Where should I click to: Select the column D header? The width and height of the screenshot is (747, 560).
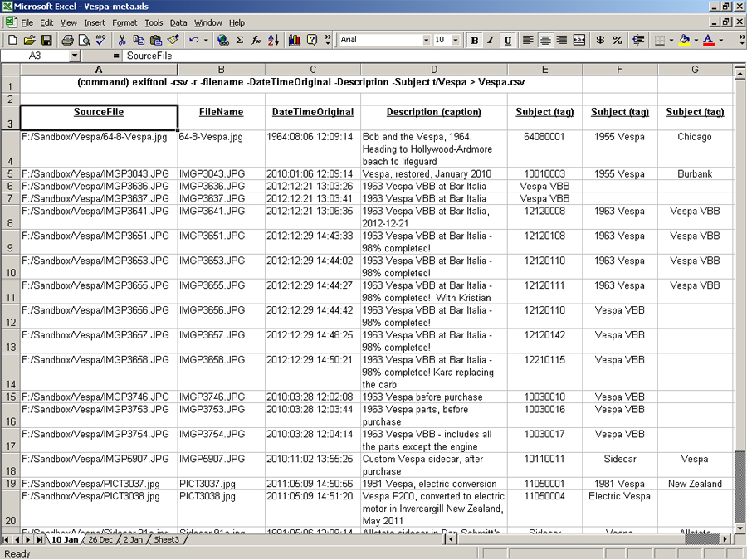[433, 70]
